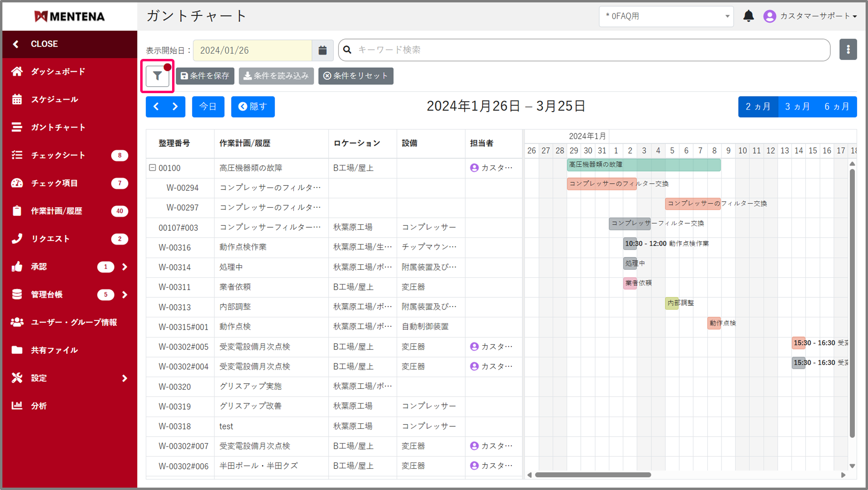
Task: Open the filter funnel icon button
Action: [157, 76]
